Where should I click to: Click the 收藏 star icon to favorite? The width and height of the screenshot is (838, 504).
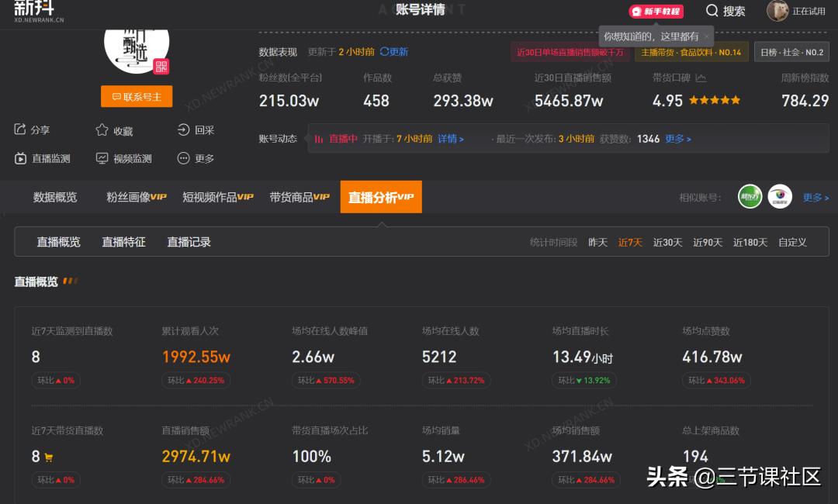[x=101, y=130]
